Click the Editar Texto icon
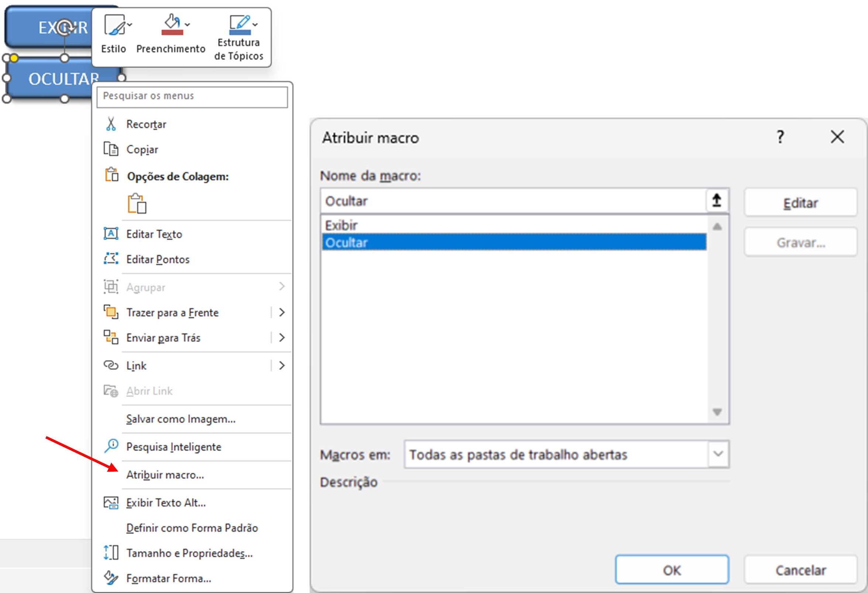Viewport: 868px width, 593px height. tap(111, 234)
